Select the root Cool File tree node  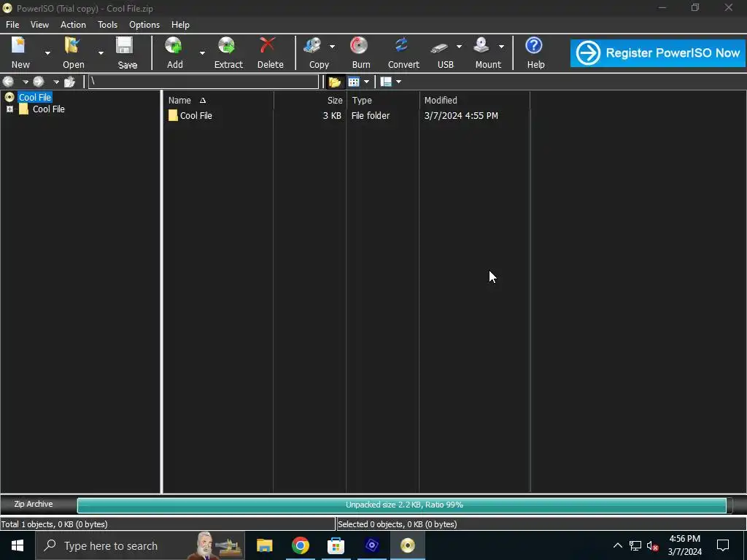[x=35, y=97]
